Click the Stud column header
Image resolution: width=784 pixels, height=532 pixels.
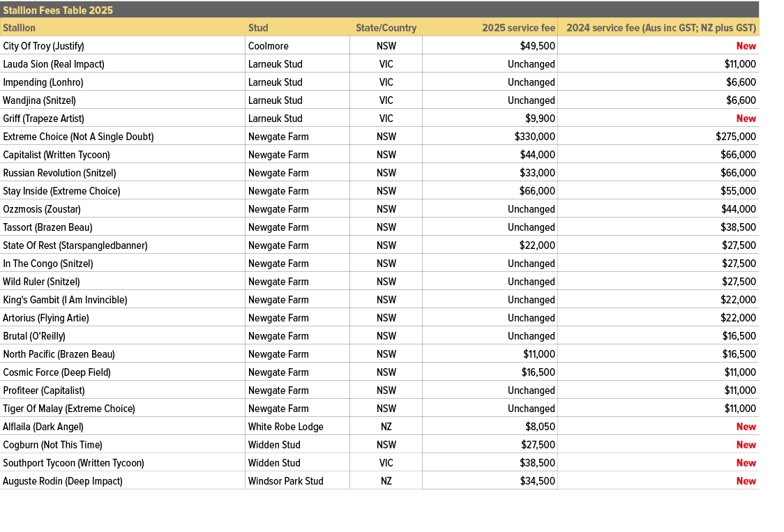click(258, 28)
